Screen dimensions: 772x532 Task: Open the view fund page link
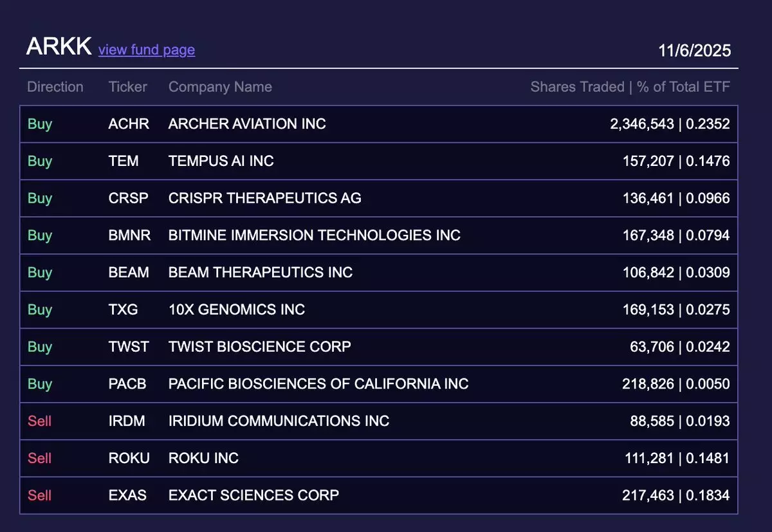tap(146, 50)
